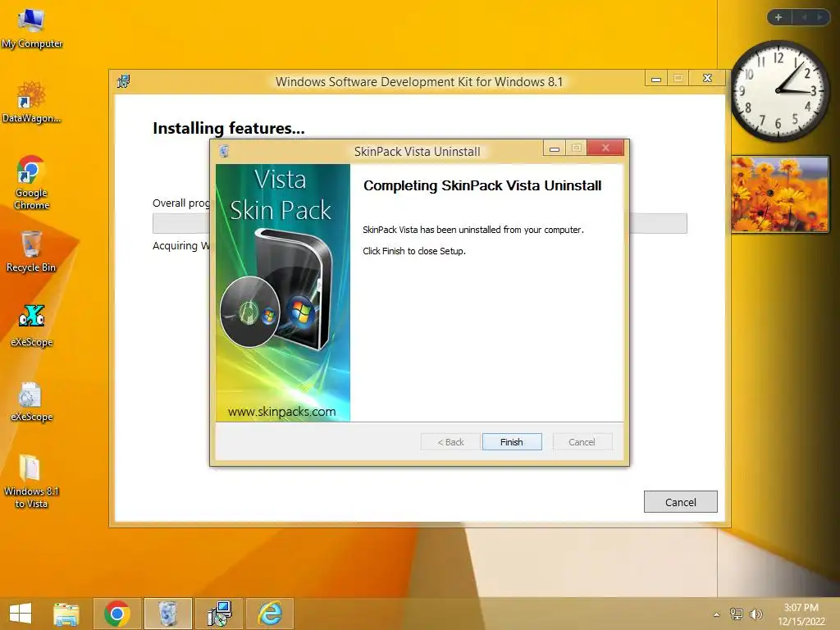
Task: Click the SDK overall progress bar
Action: 419,223
